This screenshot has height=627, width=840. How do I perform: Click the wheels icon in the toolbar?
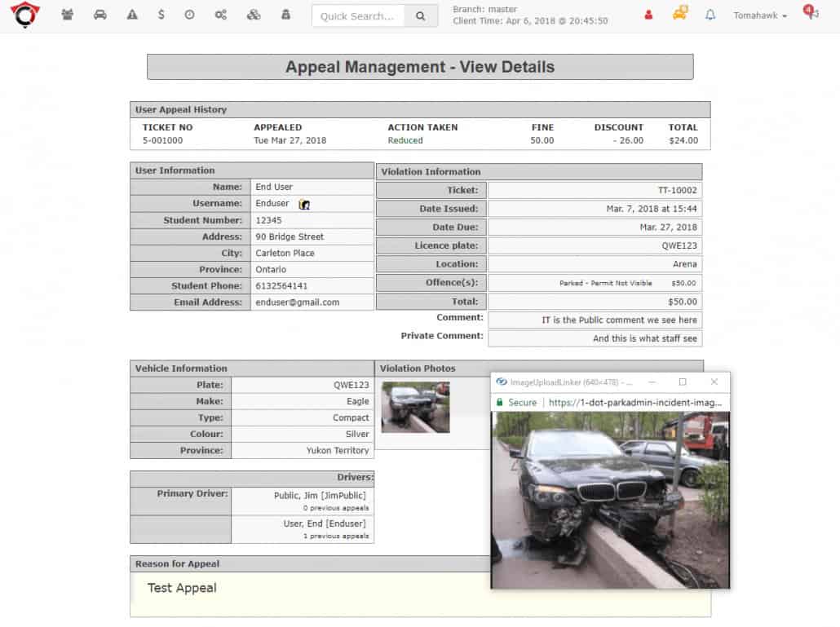point(253,16)
